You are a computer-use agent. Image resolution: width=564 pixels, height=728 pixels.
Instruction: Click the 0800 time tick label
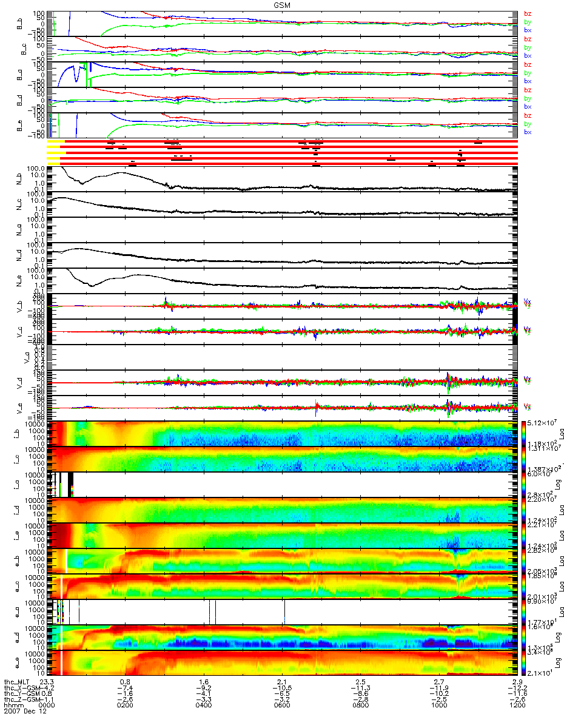click(360, 707)
